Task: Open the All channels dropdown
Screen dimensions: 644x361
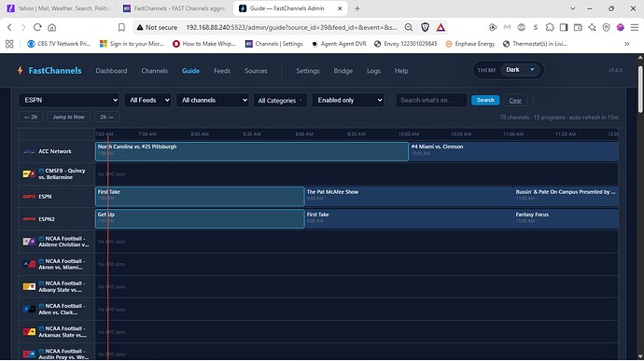Action: pos(213,100)
